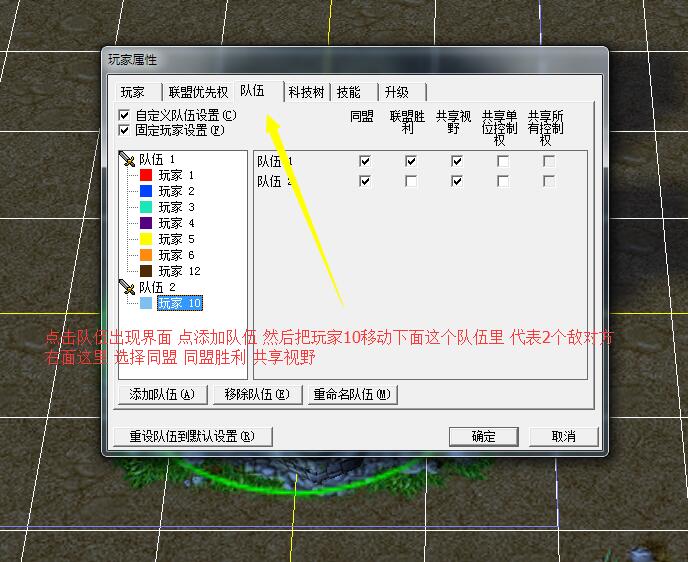Click the sword icon beside 队伍 2

127,287
